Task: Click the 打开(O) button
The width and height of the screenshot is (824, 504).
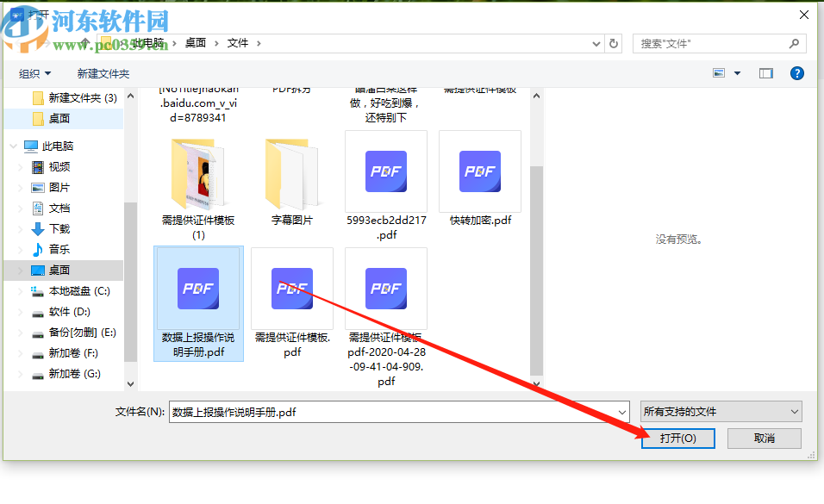Action: [x=677, y=439]
